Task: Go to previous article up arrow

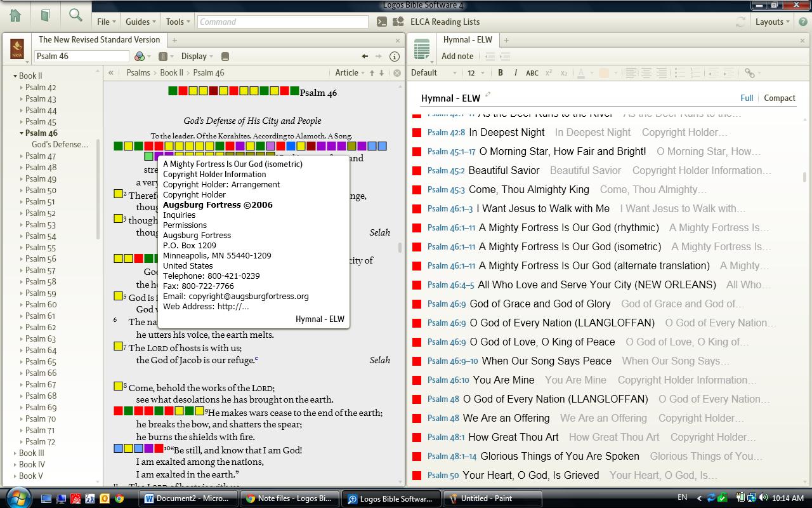Action: tap(372, 73)
